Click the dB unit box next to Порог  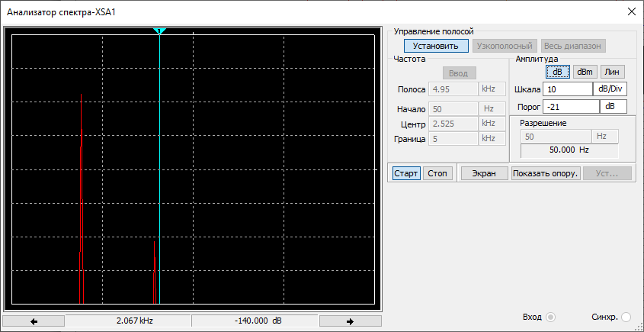[614, 107]
